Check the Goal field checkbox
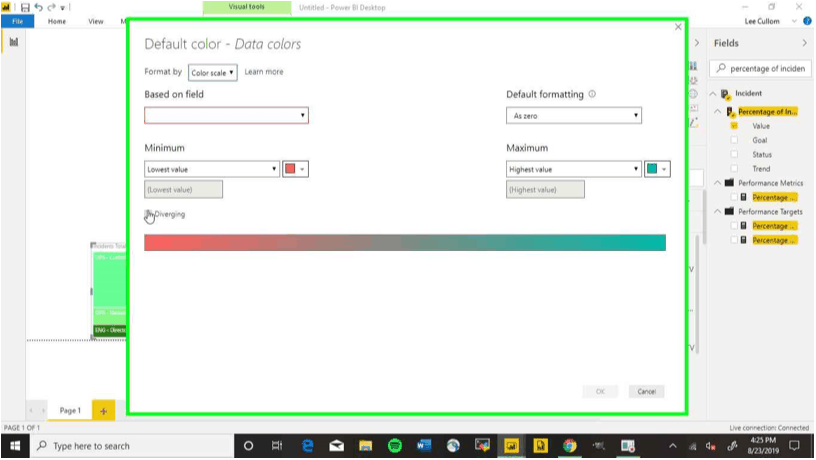This screenshot has height=460, width=816. coord(734,140)
